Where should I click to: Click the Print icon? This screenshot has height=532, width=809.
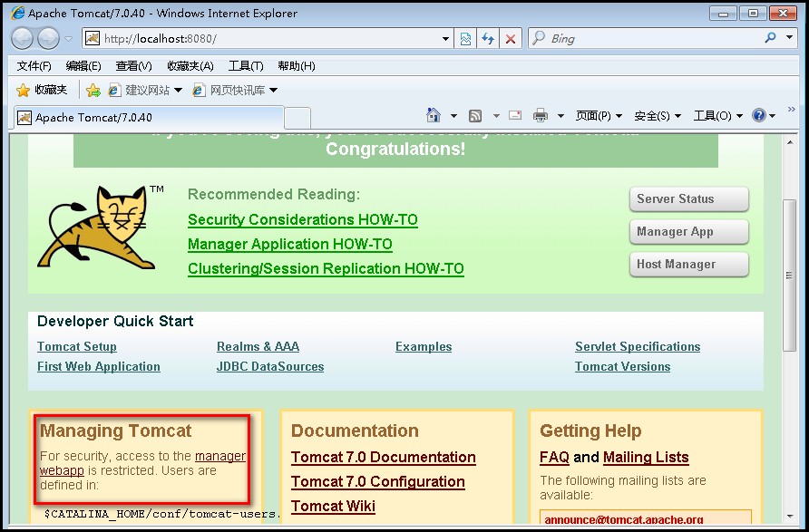[541, 115]
